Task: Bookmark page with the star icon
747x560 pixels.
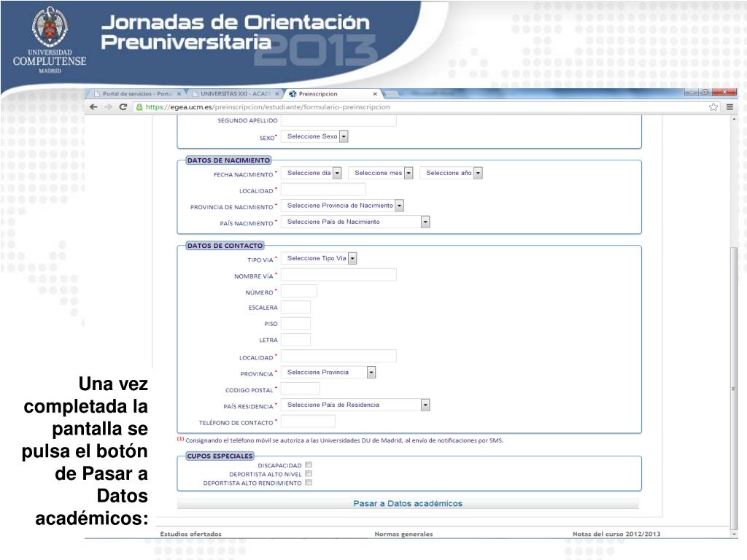Action: tap(713, 107)
